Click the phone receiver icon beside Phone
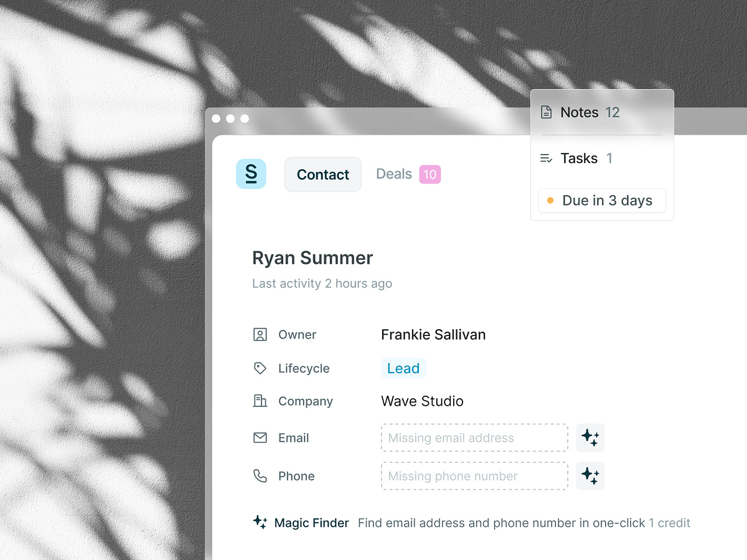 point(260,476)
